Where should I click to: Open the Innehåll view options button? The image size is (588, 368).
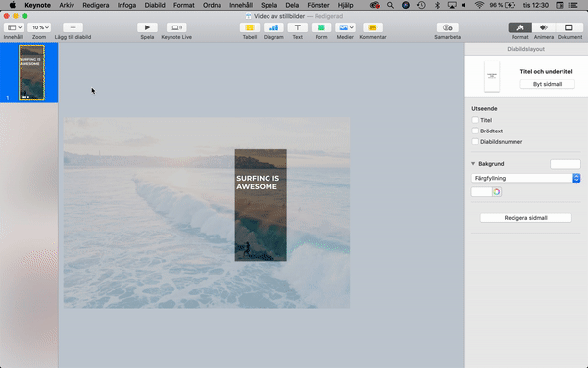pos(14,27)
